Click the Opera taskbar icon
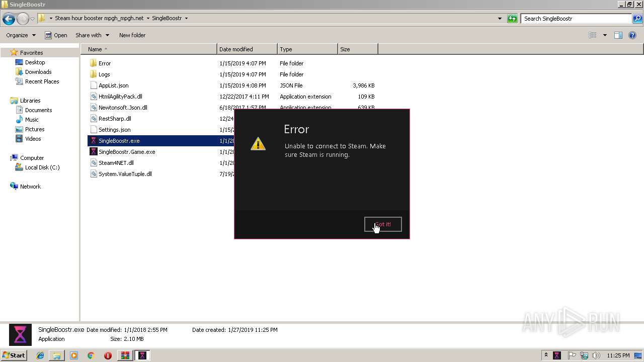Image resolution: width=644 pixels, height=362 pixels. click(x=108, y=355)
